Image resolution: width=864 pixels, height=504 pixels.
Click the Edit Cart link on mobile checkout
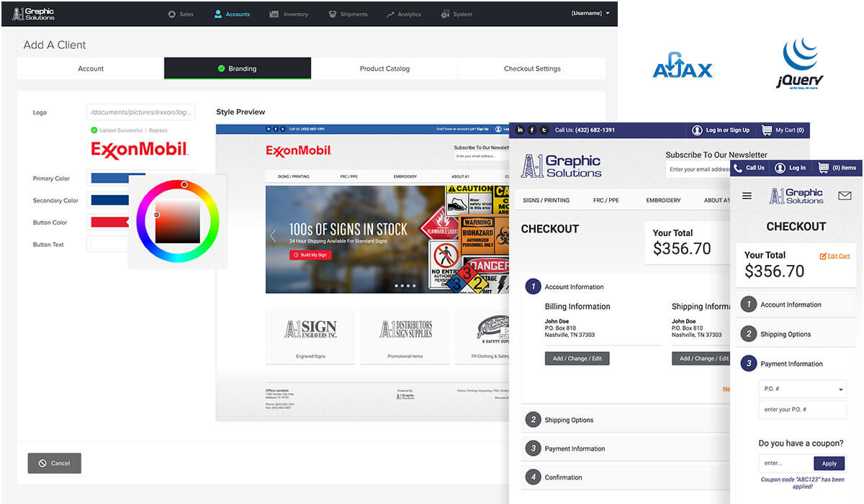point(835,256)
